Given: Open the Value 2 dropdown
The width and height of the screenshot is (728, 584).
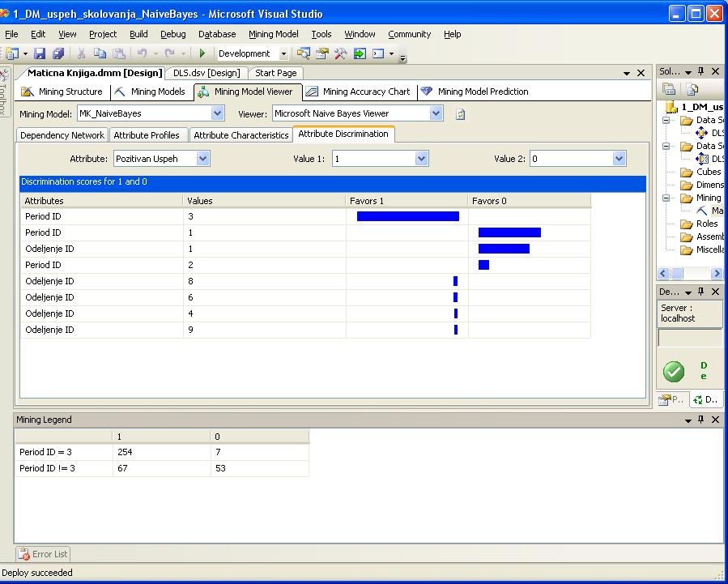Looking at the screenshot, I should click(619, 159).
